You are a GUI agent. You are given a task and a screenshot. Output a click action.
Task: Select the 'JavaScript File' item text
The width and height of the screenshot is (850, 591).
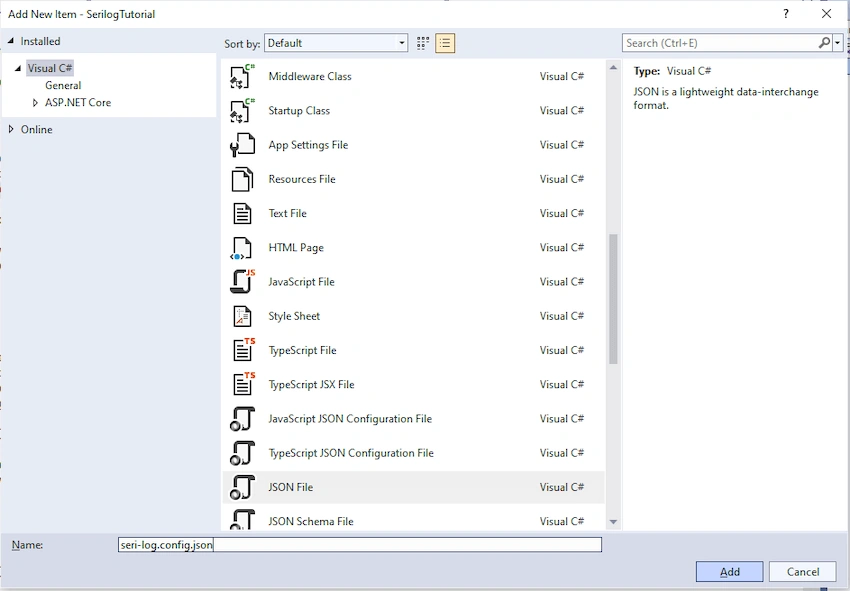pyautogui.click(x=301, y=282)
